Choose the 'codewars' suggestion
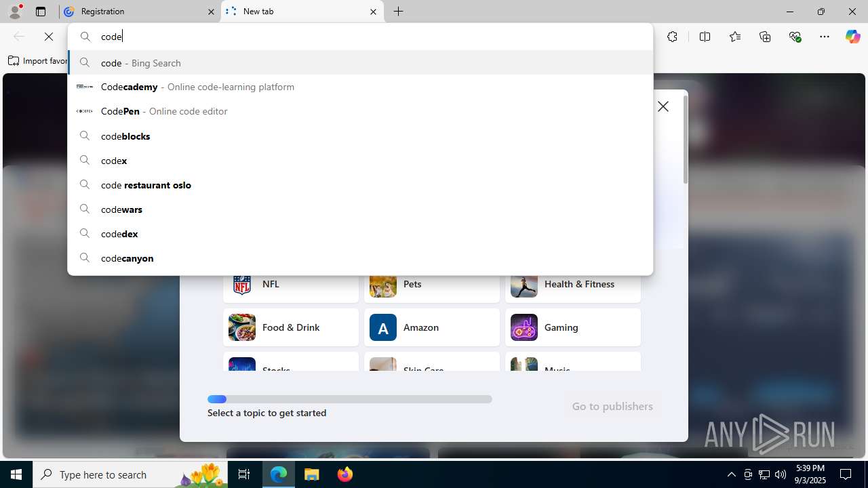The image size is (868, 488). coord(360,209)
